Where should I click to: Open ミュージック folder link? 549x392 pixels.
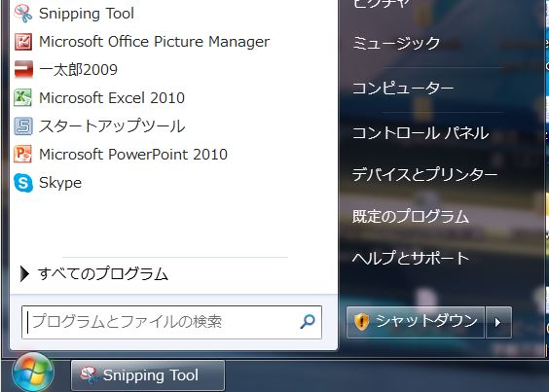coord(396,44)
